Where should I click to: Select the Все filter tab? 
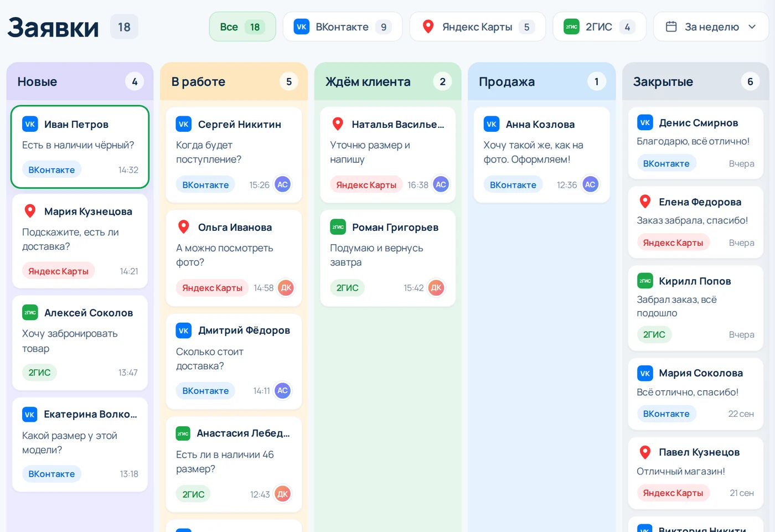242,27
